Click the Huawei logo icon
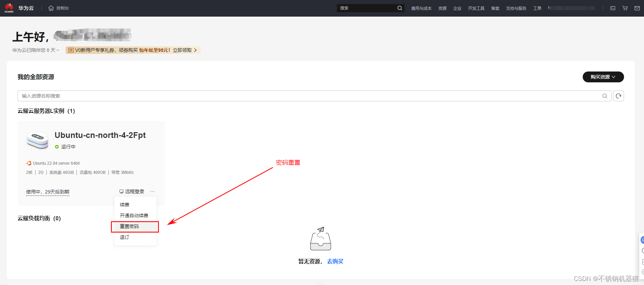 [x=9, y=8]
